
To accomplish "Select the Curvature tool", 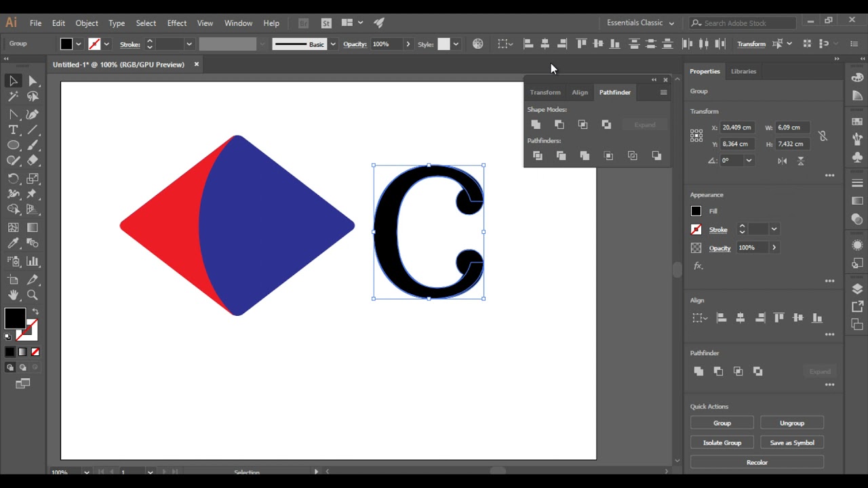I will click(33, 114).
